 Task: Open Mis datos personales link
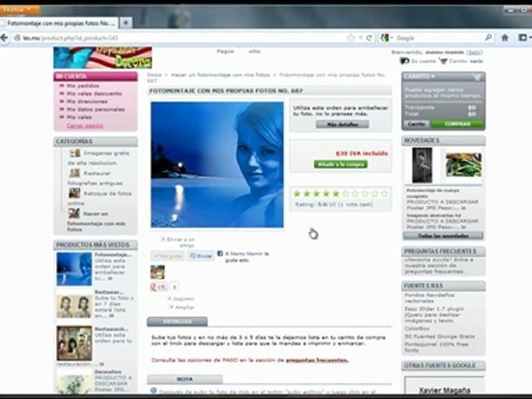click(x=96, y=109)
